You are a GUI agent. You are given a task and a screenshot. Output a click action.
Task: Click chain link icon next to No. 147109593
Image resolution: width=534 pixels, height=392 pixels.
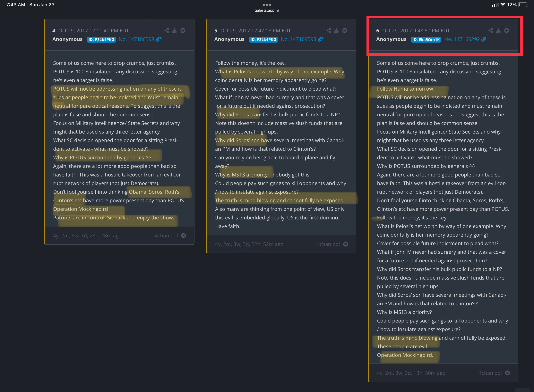320,39
